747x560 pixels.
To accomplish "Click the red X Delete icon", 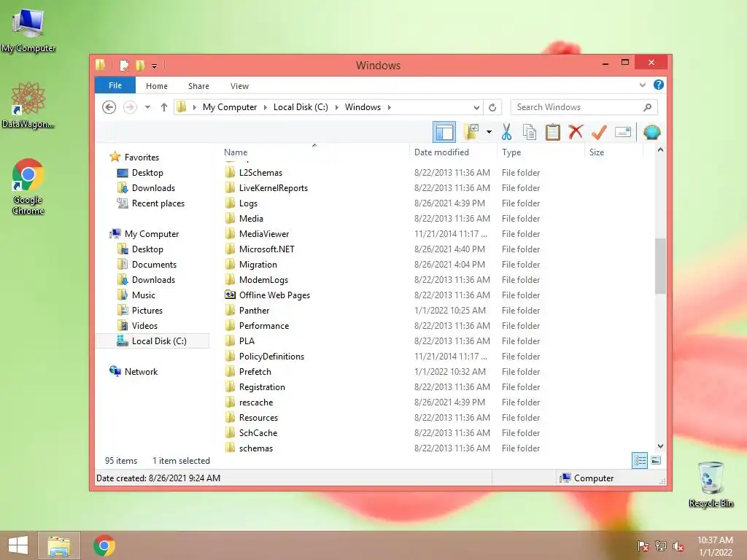I will click(576, 131).
